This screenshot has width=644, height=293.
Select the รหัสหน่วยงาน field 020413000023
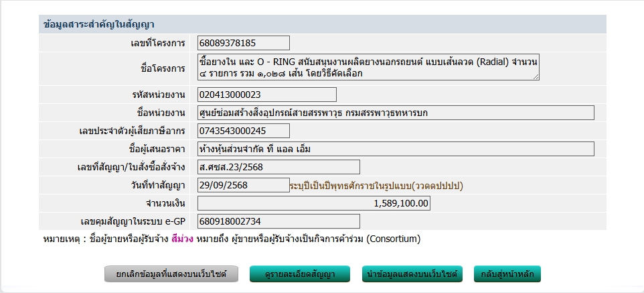tap(267, 95)
